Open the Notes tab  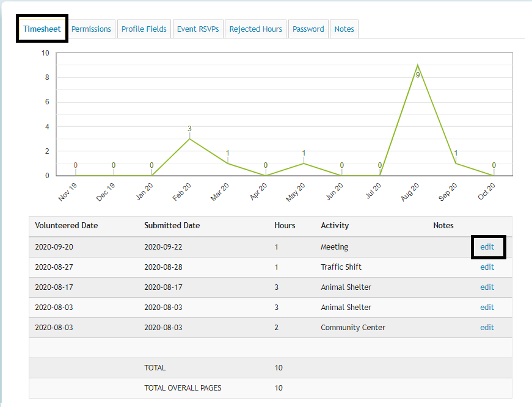344,29
